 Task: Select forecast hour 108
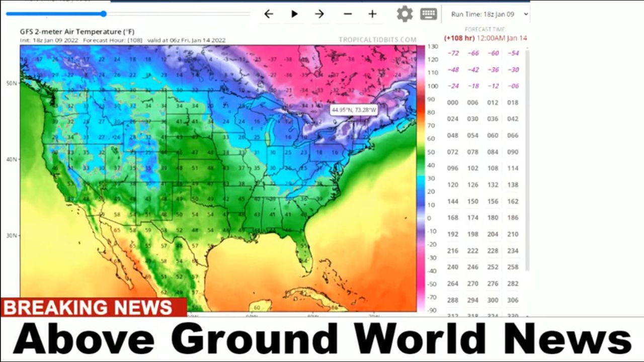(493, 168)
